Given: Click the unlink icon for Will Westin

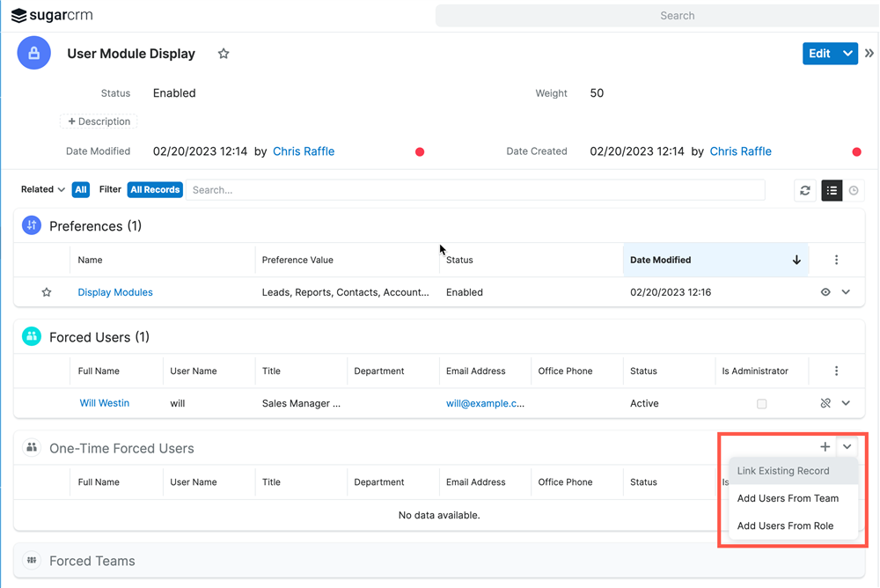Looking at the screenshot, I should click(x=825, y=403).
